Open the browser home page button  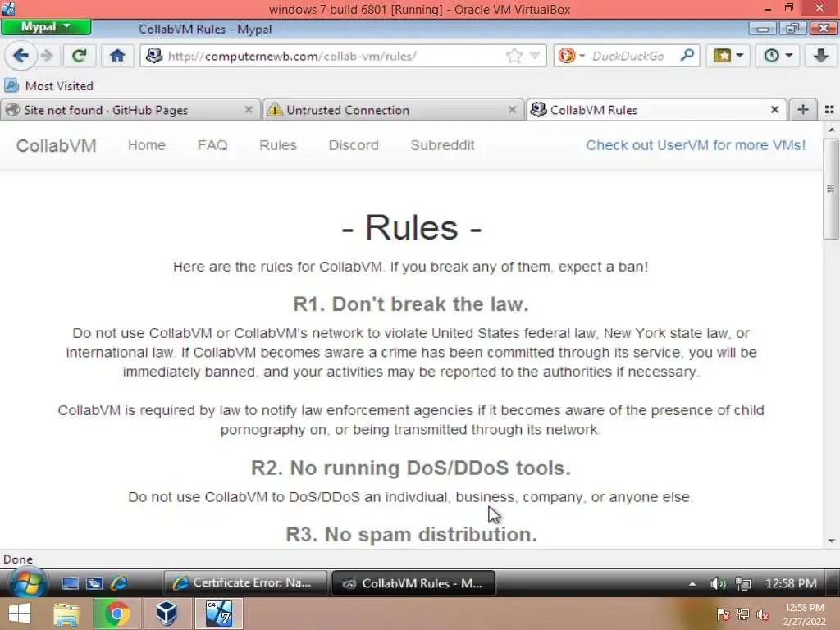tap(117, 56)
